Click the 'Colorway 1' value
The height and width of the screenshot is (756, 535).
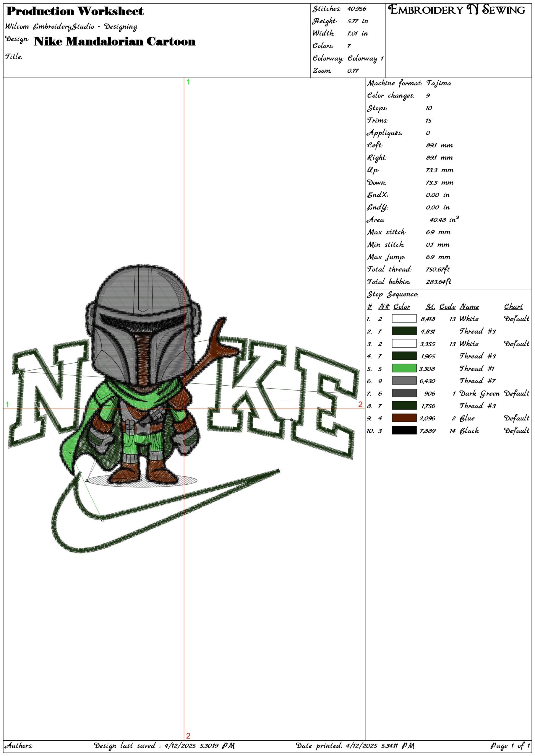pyautogui.click(x=365, y=58)
